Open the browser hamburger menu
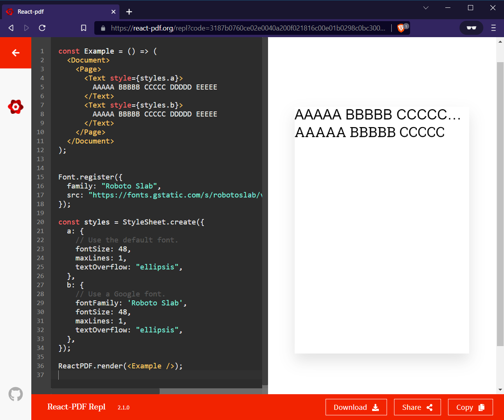The width and height of the screenshot is (504, 420). (x=494, y=28)
